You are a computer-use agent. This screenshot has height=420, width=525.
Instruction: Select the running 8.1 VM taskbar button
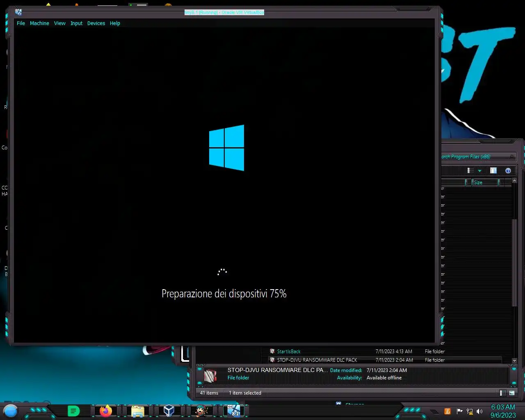tap(234, 411)
